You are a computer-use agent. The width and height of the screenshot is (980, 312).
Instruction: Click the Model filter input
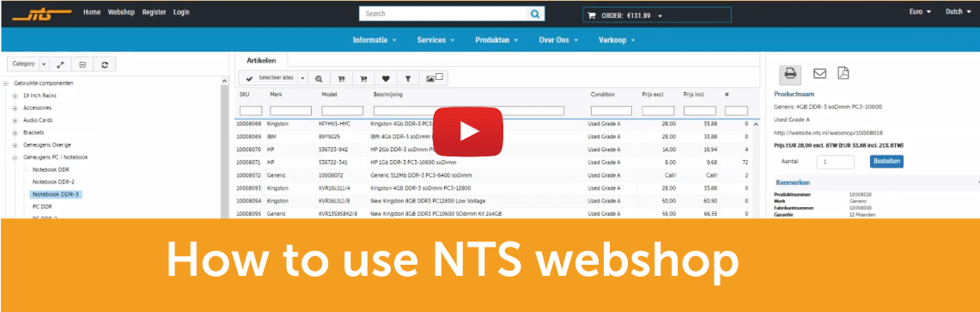(x=343, y=111)
